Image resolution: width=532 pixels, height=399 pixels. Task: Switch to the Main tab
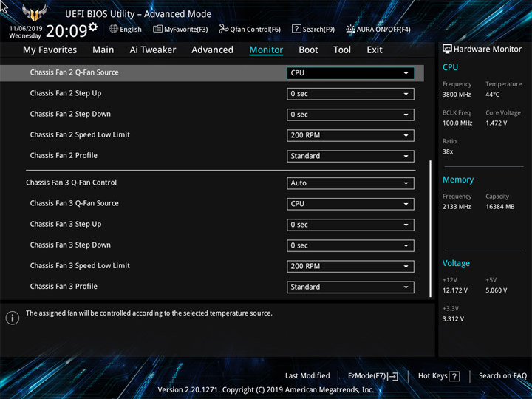(x=103, y=50)
